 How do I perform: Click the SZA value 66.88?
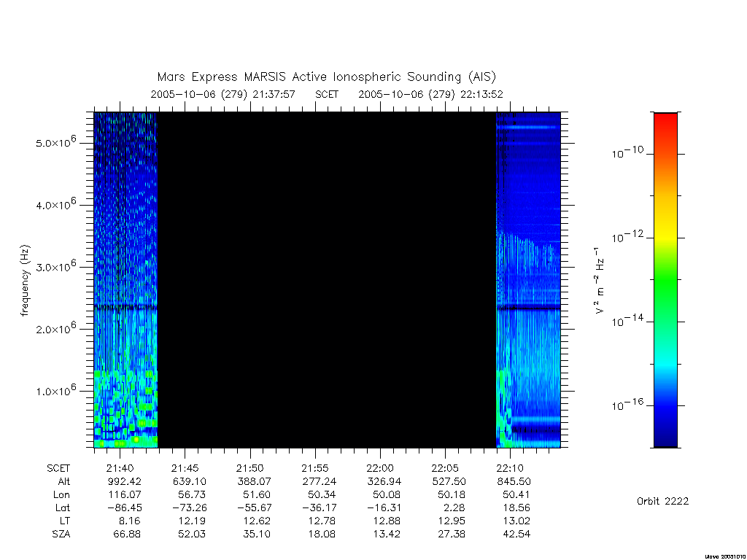click(x=127, y=534)
